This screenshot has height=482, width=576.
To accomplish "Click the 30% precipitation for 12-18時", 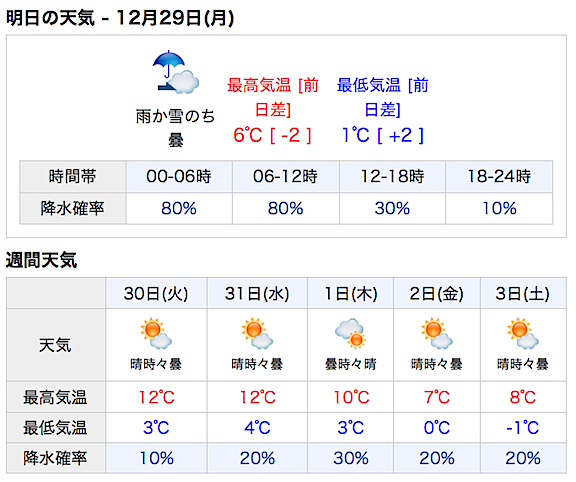I will point(392,208).
